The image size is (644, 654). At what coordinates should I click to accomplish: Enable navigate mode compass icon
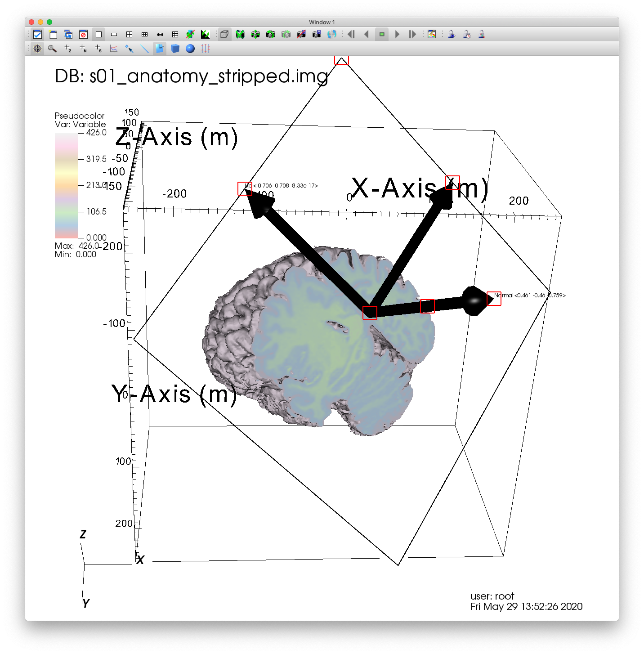click(37, 49)
